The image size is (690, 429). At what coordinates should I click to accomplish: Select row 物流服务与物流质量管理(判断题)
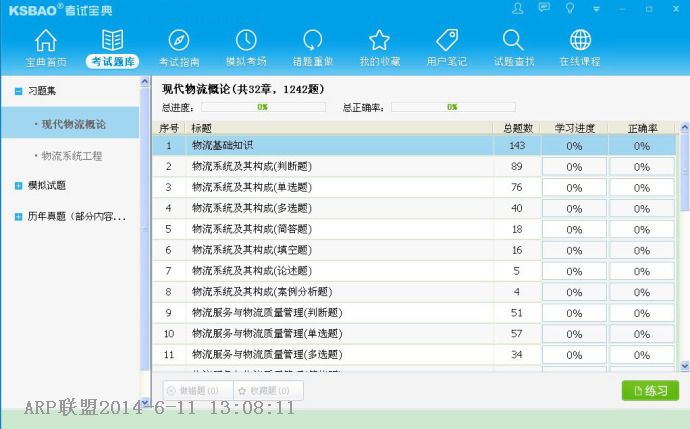[414, 313]
